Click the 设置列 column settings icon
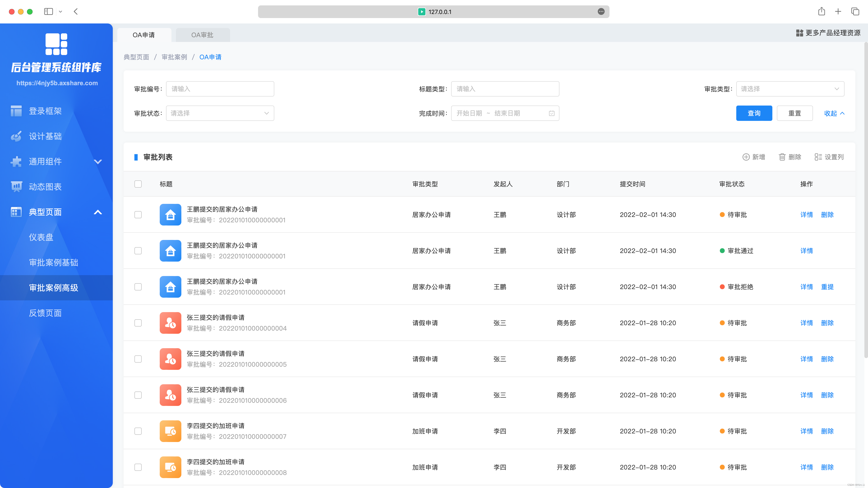This screenshot has height=488, width=868. point(819,157)
